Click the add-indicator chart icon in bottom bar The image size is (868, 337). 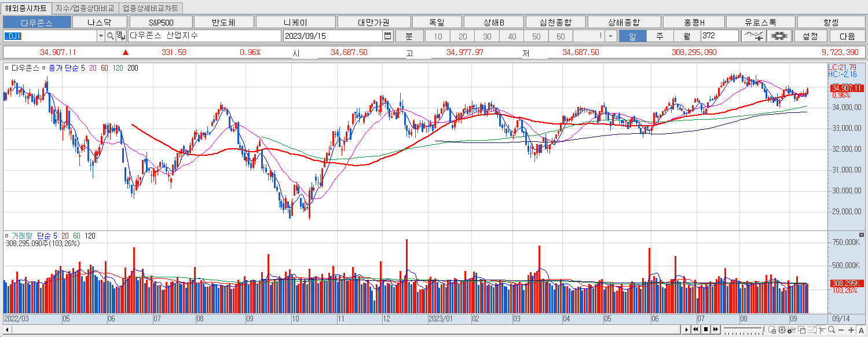(792, 329)
